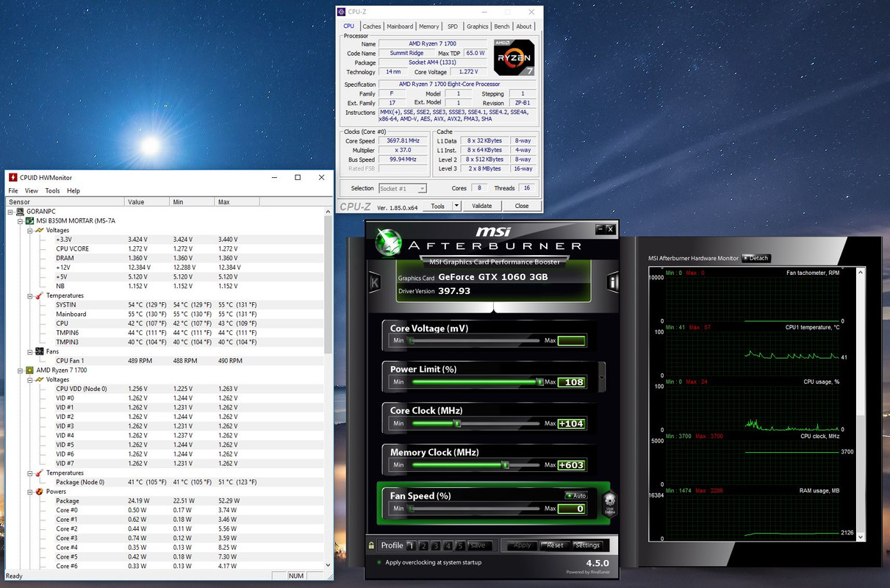The image size is (890, 588).
Task: Open the SPD tab in CPU-Z
Action: [x=453, y=26]
